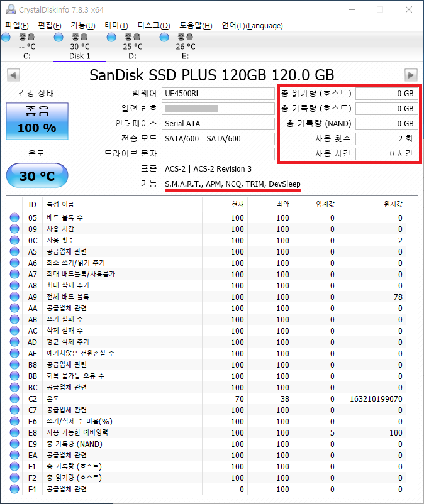Click the 총 읽기량 (호스트) value field
Image resolution: width=424 pixels, height=504 pixels.
[387, 94]
